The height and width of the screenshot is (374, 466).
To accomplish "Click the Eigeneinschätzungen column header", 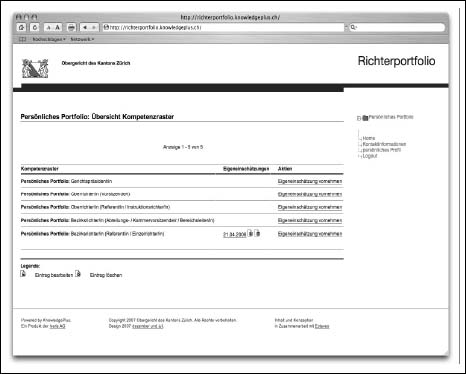I will tap(246, 169).
